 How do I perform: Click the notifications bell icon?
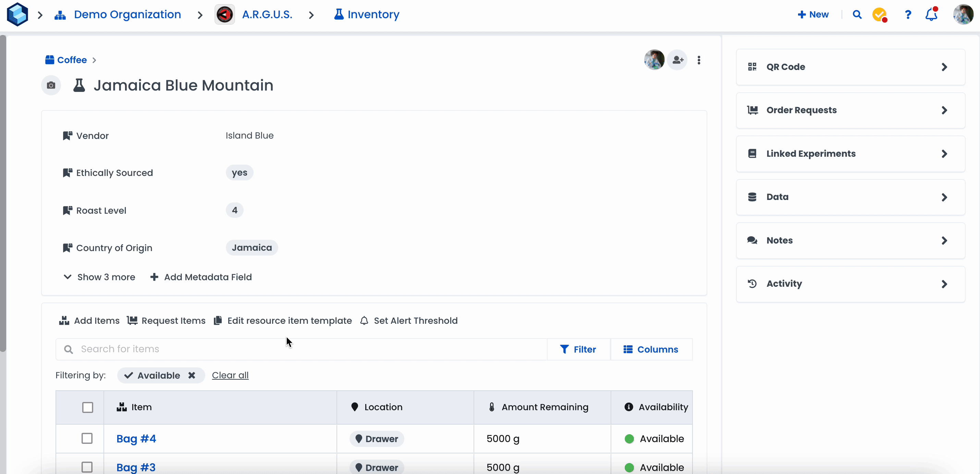pos(931,14)
